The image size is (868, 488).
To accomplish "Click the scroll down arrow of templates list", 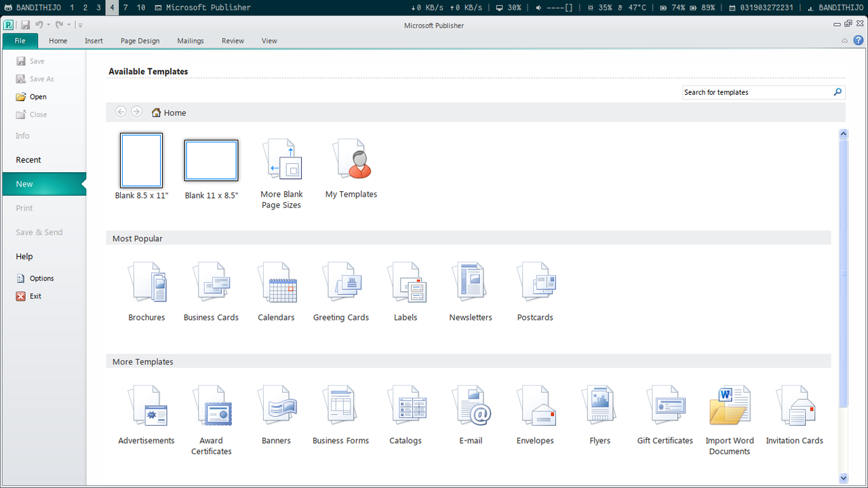I will (844, 478).
